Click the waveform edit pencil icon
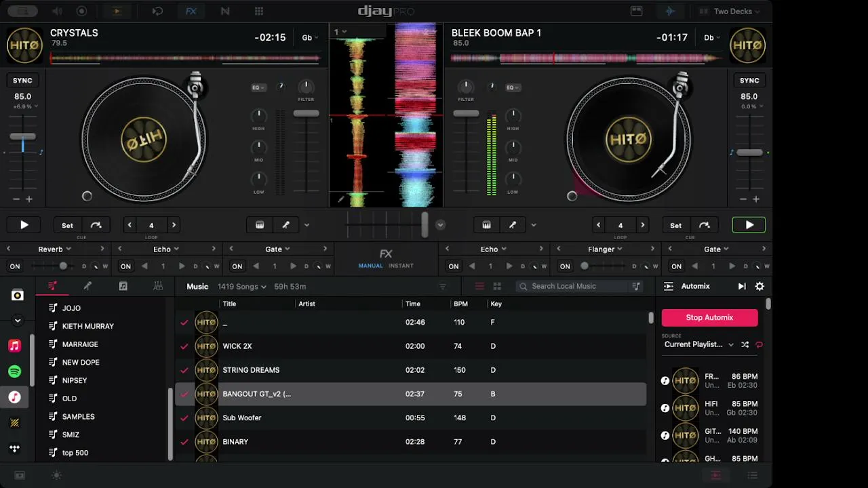 tap(341, 199)
